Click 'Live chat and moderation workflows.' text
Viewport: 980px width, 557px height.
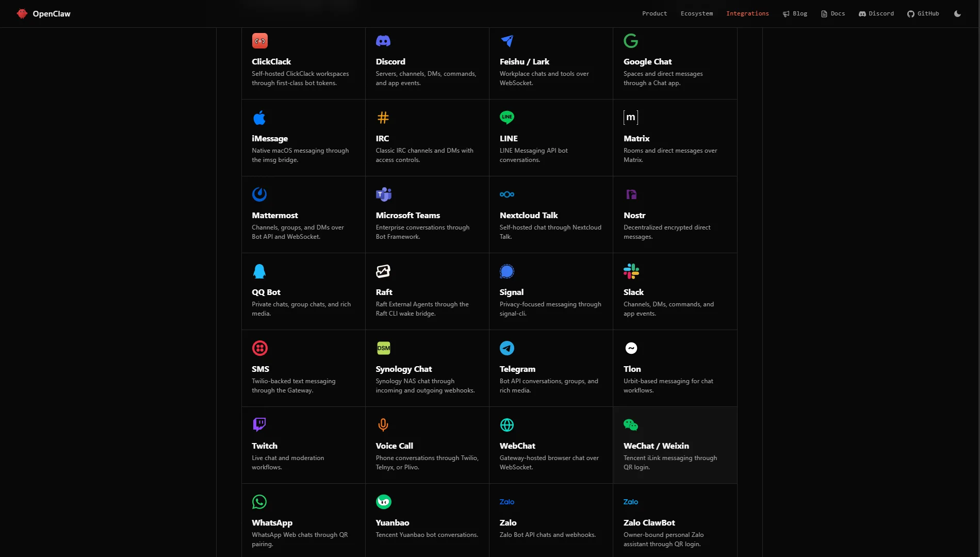point(288,463)
